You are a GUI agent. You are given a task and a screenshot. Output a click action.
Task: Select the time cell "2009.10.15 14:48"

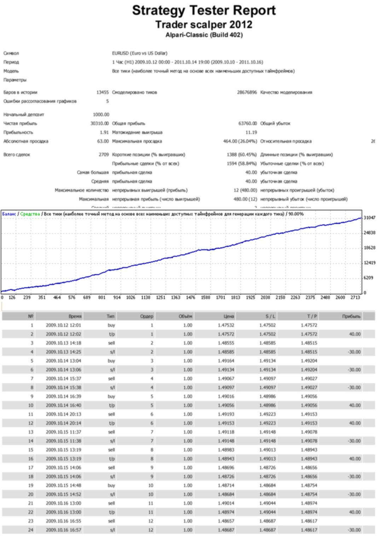click(63, 486)
